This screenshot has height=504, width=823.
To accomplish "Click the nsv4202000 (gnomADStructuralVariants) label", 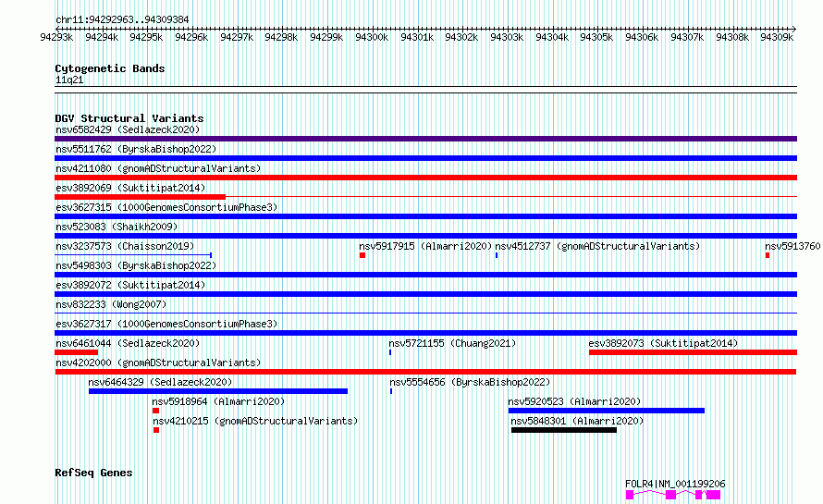I will point(158,363).
